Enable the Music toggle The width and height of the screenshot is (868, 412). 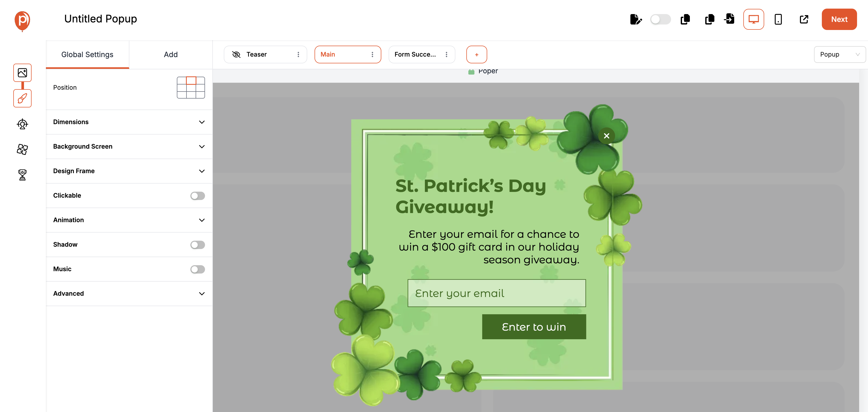[197, 269]
